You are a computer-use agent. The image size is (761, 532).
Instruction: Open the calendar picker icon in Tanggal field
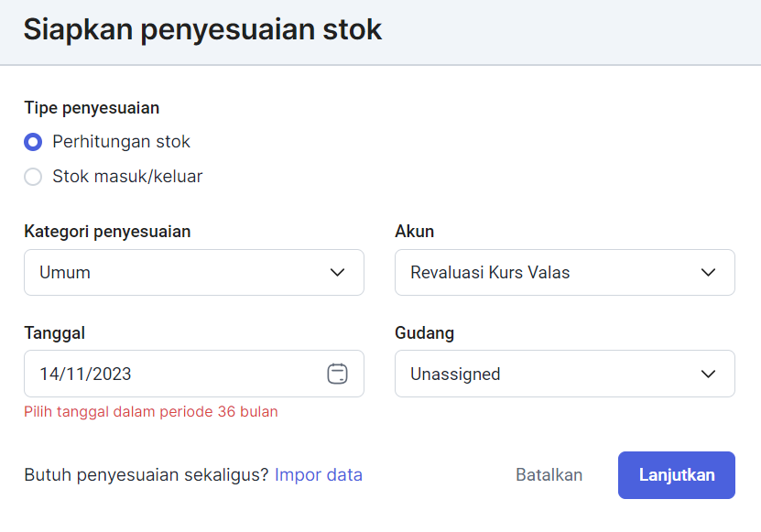point(337,374)
